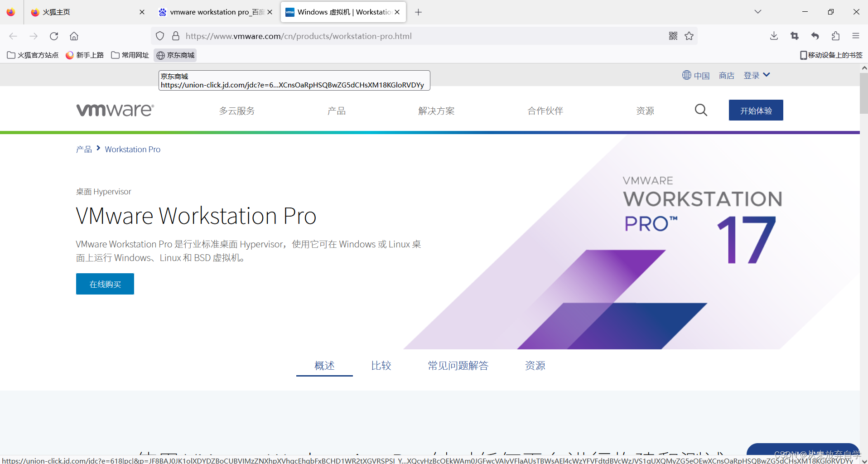Close the 火狐主页 tab

point(142,12)
